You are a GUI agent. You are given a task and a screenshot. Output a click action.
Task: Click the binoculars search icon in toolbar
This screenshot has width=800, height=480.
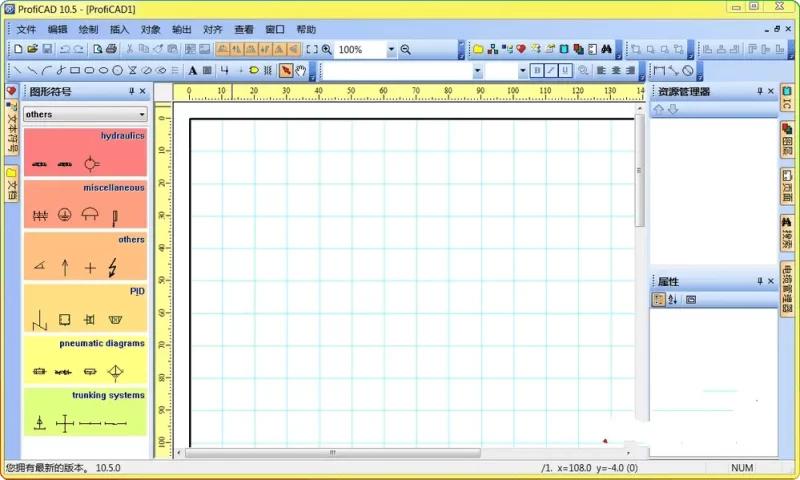(x=606, y=49)
